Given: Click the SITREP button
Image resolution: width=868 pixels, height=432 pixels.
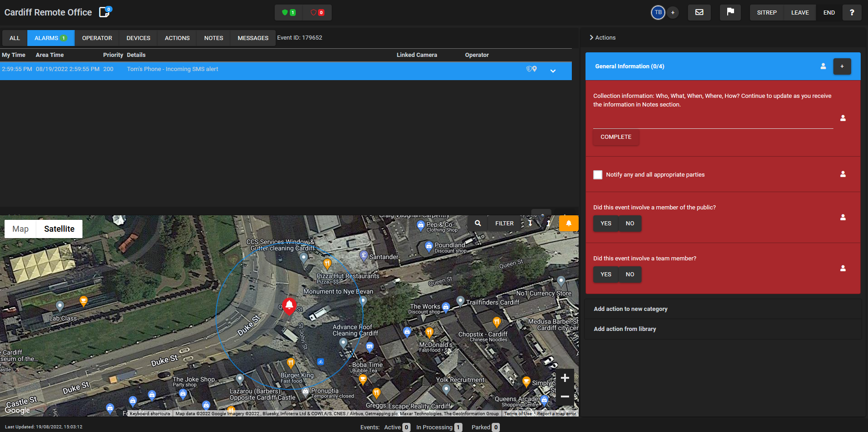Looking at the screenshot, I should tap(767, 12).
